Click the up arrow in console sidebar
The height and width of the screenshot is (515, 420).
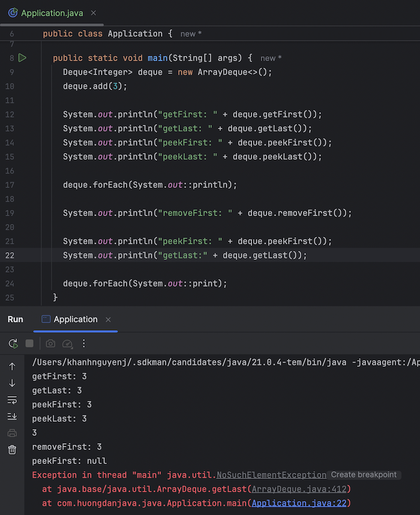point(12,366)
